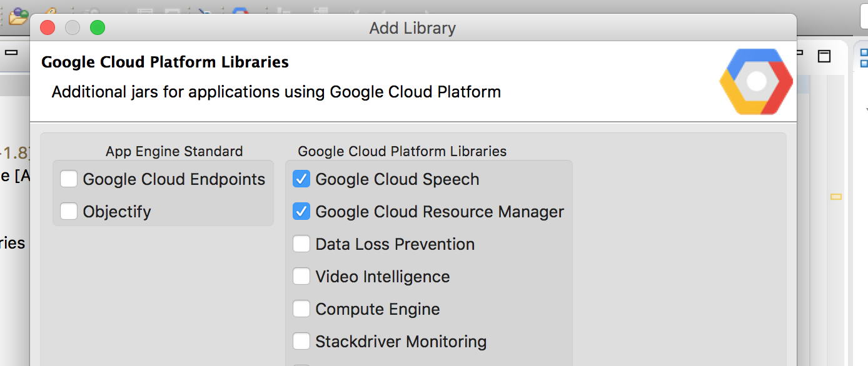This screenshot has width=868, height=366.
Task: Click the second blue square icon on right sidebar
Action: (x=864, y=63)
